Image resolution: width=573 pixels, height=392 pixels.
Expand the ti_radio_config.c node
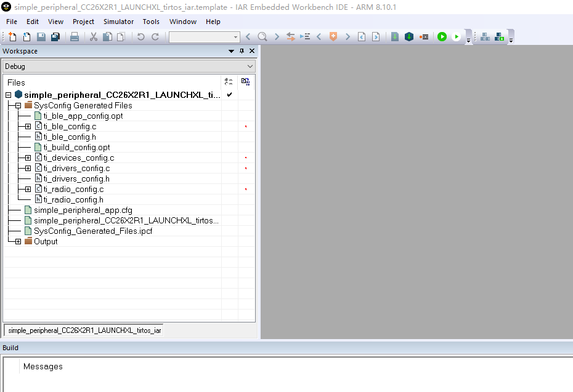28,190
